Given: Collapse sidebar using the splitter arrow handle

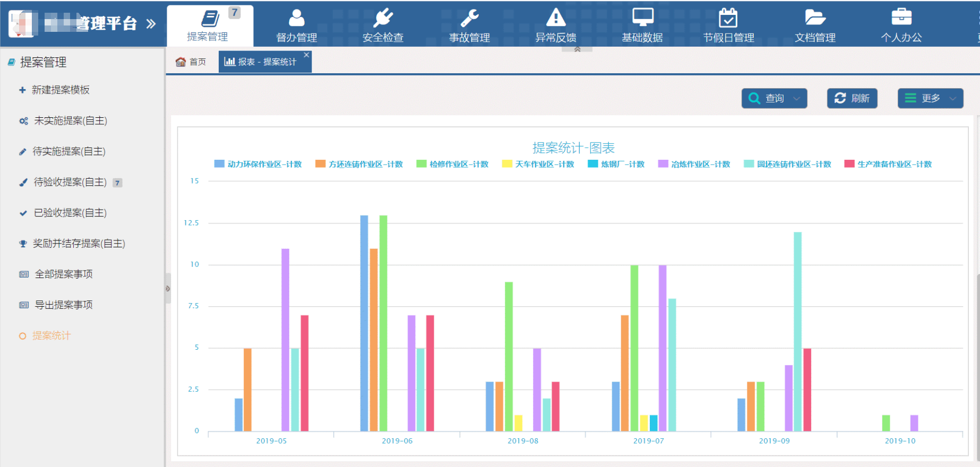Looking at the screenshot, I should pyautogui.click(x=168, y=289).
